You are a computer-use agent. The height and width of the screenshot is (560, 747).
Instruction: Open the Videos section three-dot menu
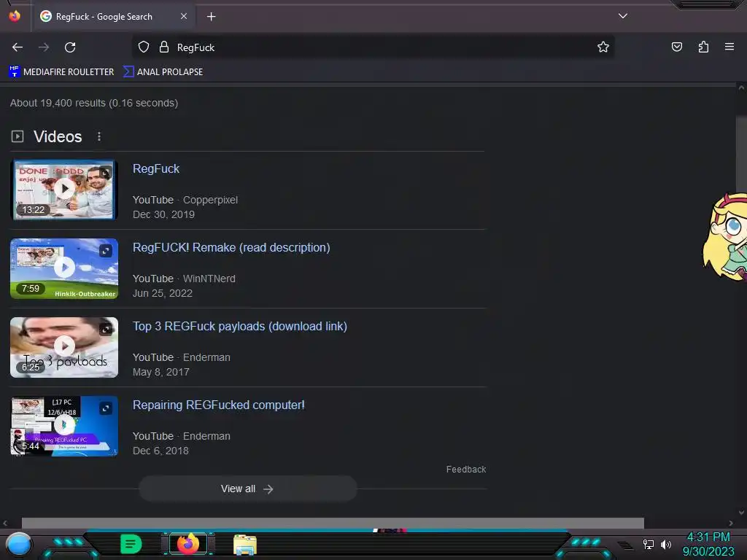click(99, 136)
